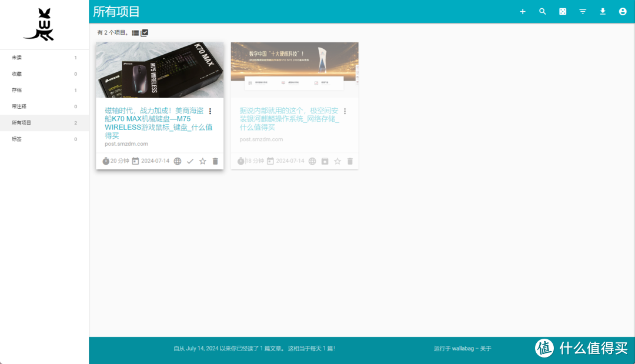Screen dimensions: 635x364
Task: Click the random entry dice icon
Action: 563,12
